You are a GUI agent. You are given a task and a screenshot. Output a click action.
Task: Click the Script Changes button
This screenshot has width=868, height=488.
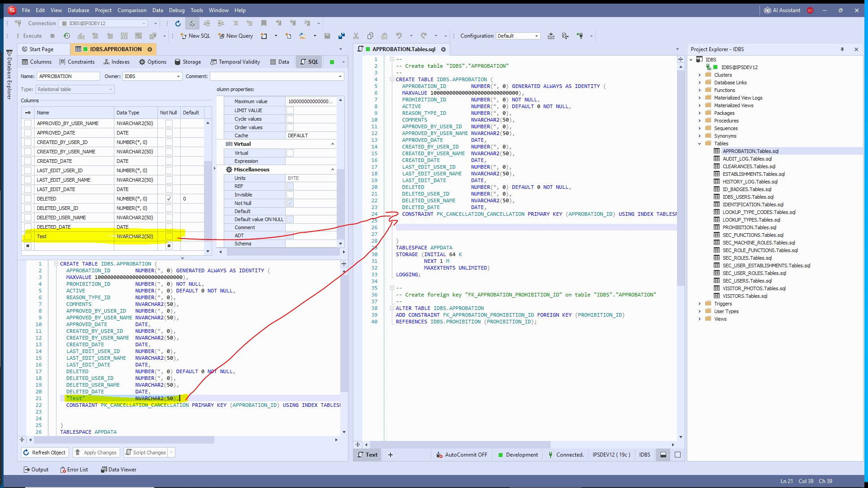tap(146, 453)
